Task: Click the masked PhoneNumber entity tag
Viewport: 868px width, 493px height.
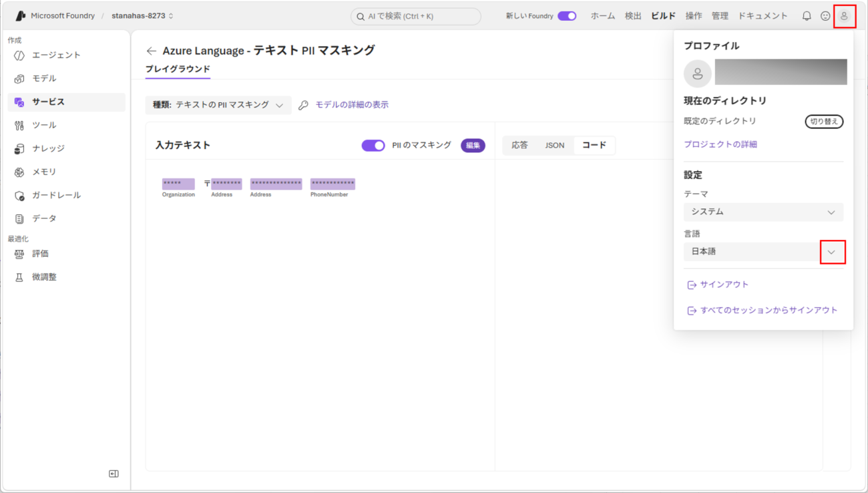Action: 333,184
